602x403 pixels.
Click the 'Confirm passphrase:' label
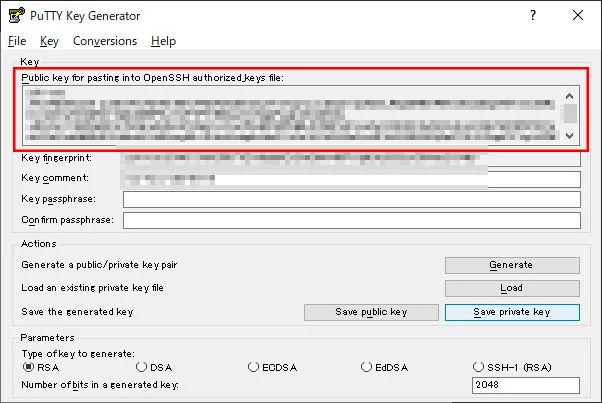pos(68,220)
